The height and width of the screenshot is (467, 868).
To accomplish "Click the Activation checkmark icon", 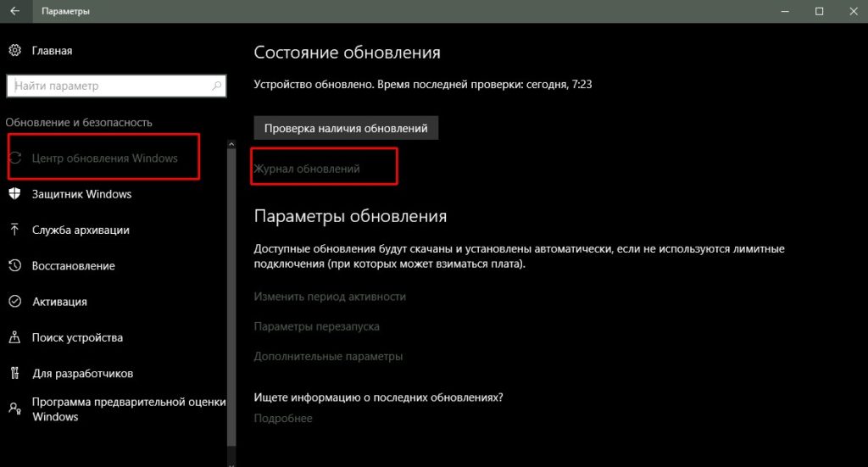I will coord(14,302).
